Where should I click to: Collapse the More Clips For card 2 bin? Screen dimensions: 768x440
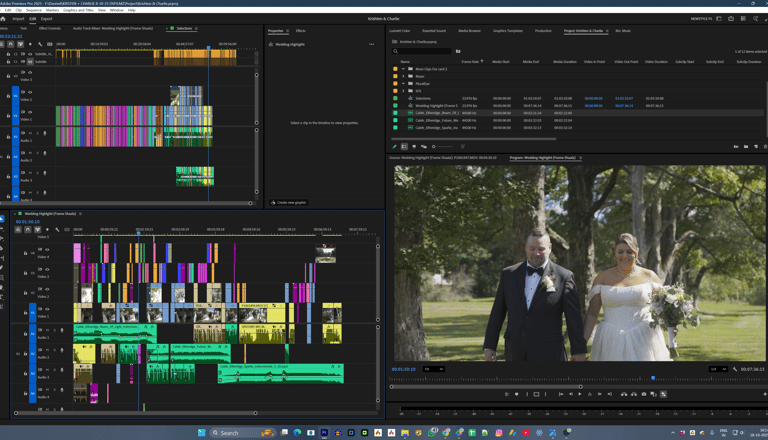[x=403, y=69]
